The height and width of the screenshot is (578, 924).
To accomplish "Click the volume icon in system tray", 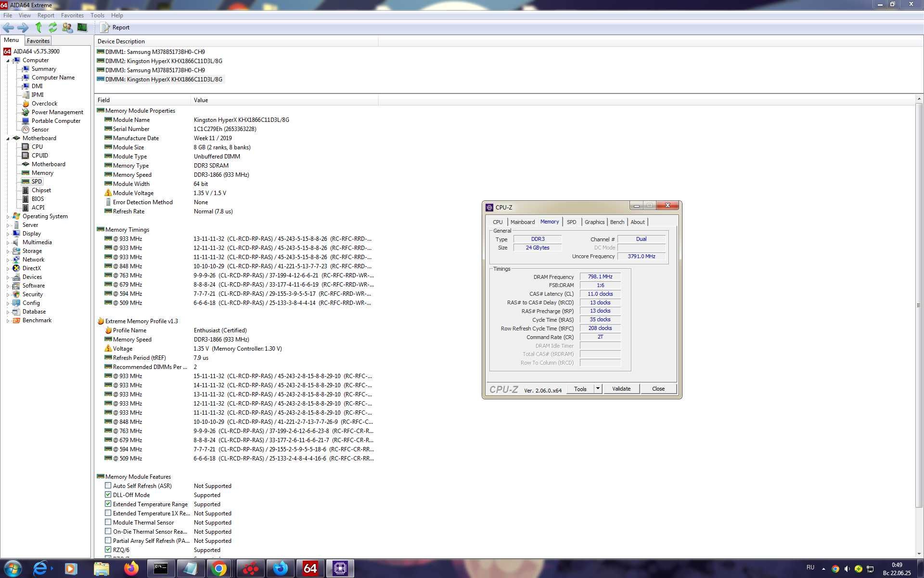I will [847, 569].
